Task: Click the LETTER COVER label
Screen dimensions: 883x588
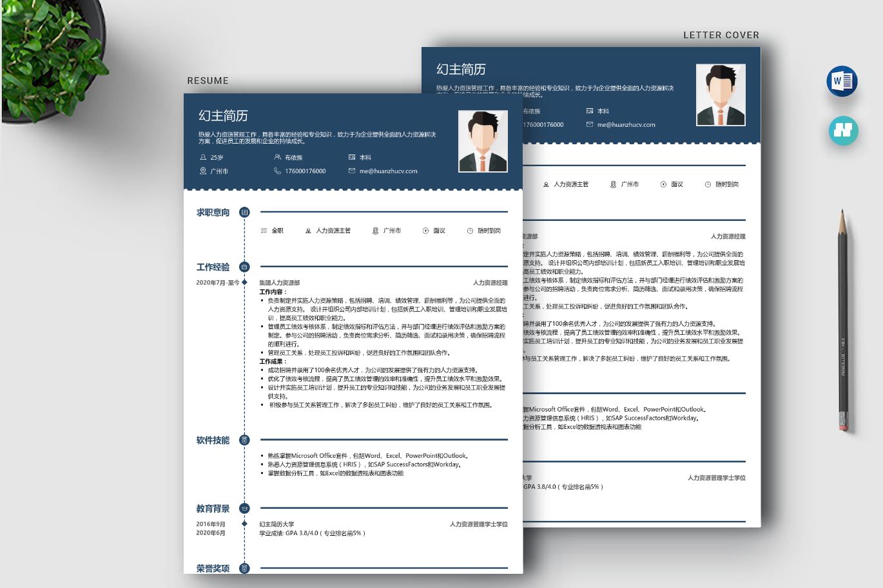Action: pos(721,35)
